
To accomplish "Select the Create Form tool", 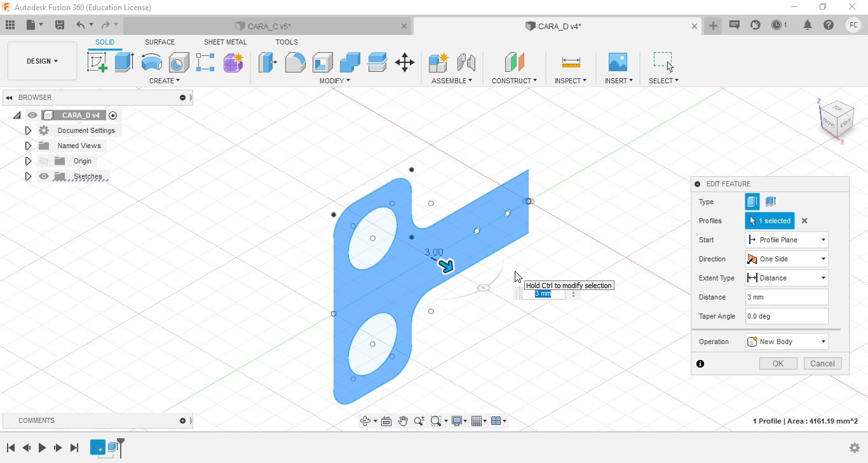I will coord(233,62).
